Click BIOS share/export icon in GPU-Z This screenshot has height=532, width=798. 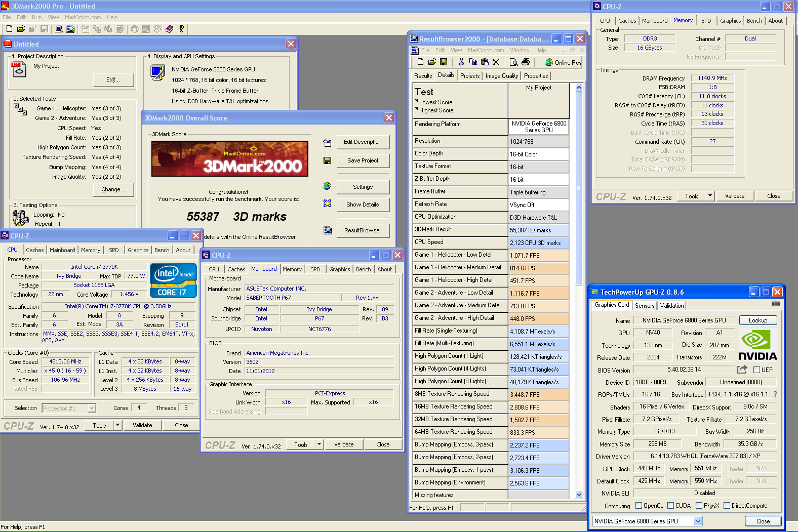coord(742,370)
